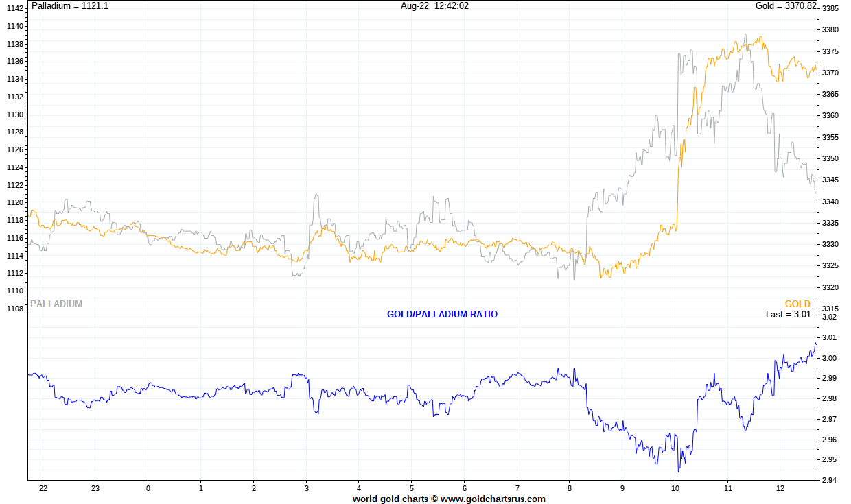The width and height of the screenshot is (851, 504).
Task: Click the 3385 gold axis label
Action: pyautogui.click(x=830, y=8)
